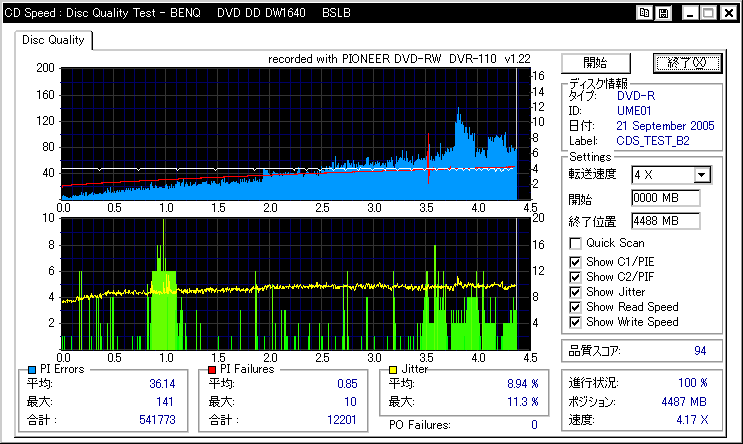
Task: Close the CD Speed window
Action: click(x=729, y=13)
